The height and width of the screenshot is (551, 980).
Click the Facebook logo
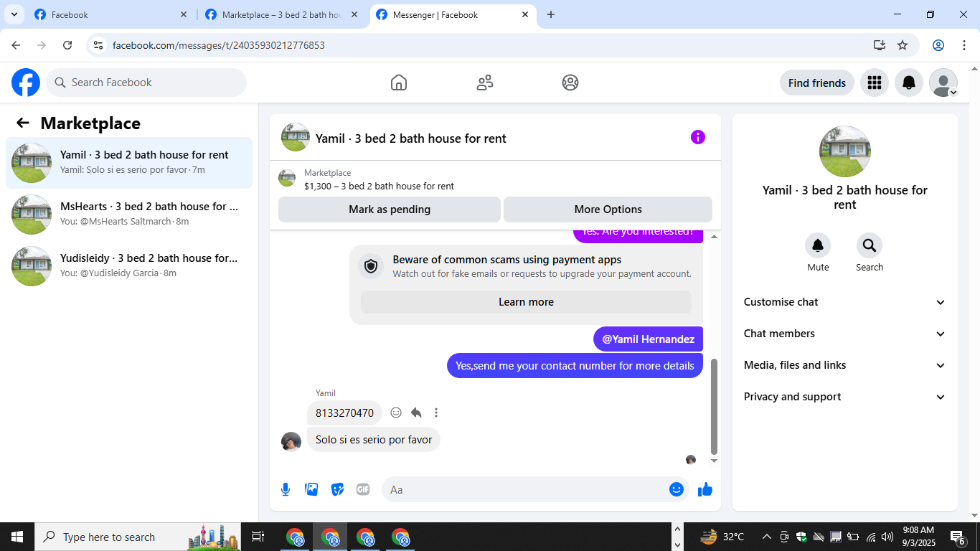tap(26, 83)
